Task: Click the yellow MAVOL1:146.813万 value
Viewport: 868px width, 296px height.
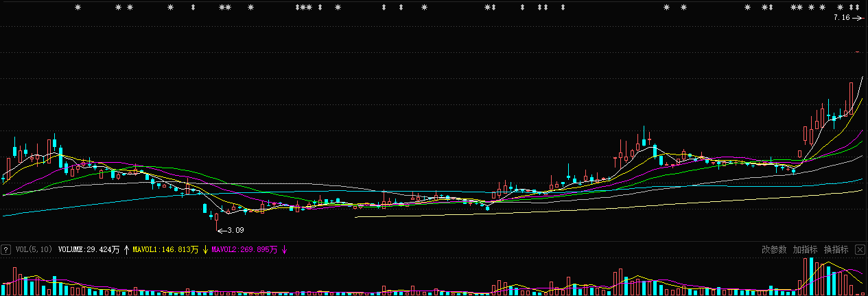Action: pyautogui.click(x=165, y=250)
